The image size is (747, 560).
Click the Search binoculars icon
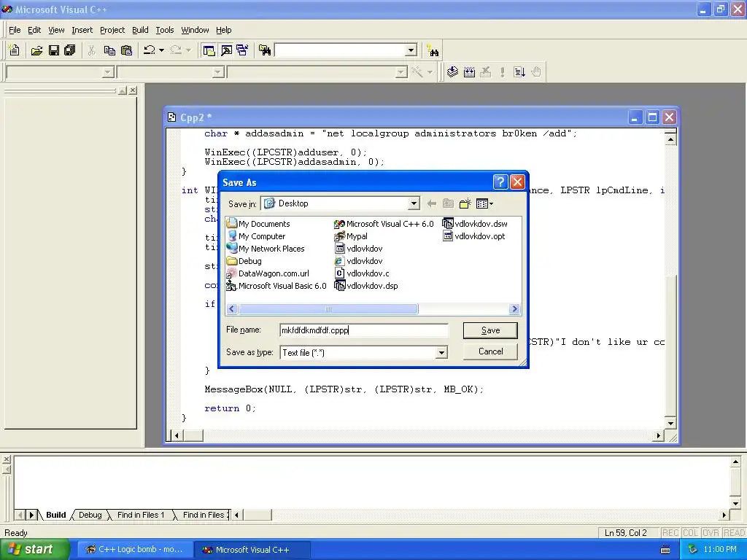tap(433, 50)
